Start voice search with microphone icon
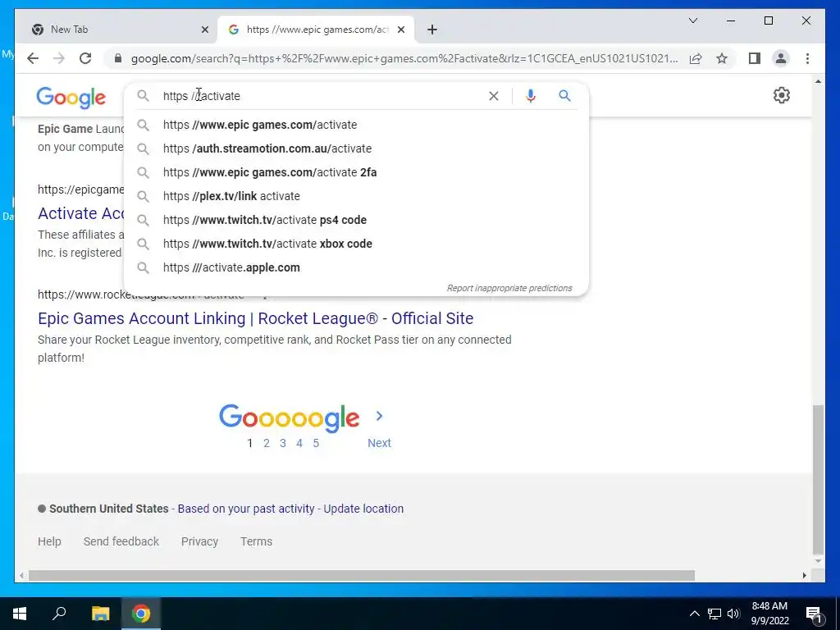The width and height of the screenshot is (840, 630). (531, 96)
